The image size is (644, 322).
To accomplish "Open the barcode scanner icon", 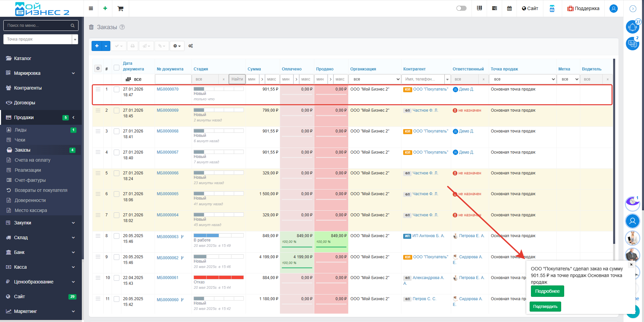I will tap(479, 8).
